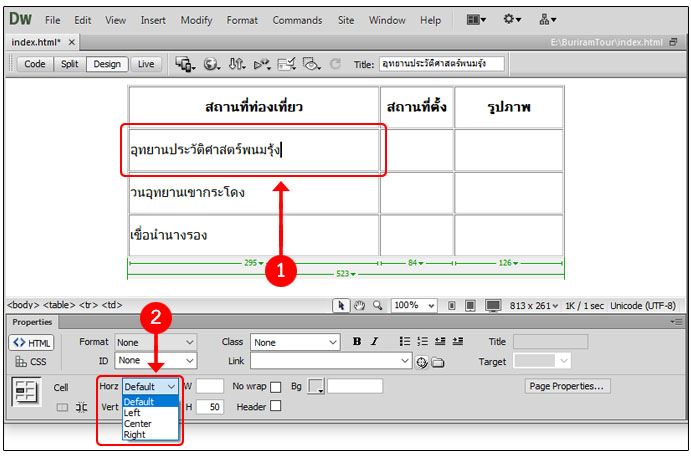The image size is (691, 458).
Task: Open the Format dropdown
Action: [155, 342]
